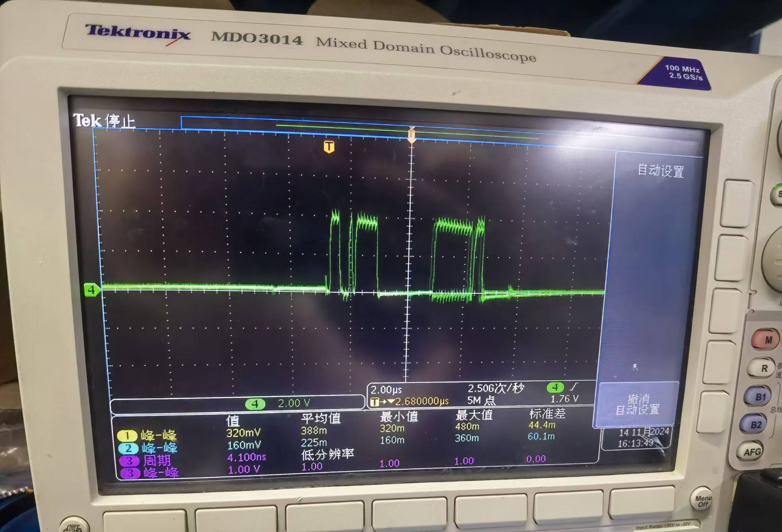Click the 平均值 column header
The height and width of the screenshot is (532, 782).
(321, 418)
